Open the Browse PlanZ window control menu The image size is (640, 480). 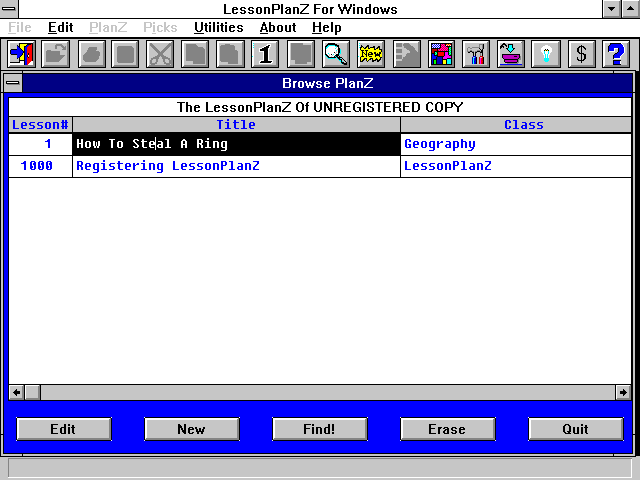tap(13, 83)
